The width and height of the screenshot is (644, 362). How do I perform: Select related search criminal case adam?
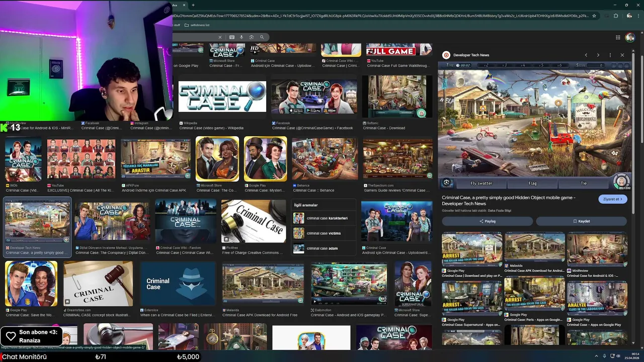(324, 248)
